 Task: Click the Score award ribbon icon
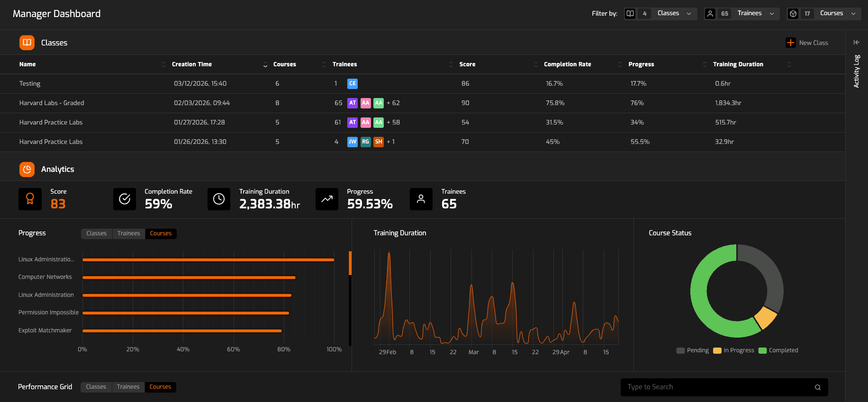[30, 199]
